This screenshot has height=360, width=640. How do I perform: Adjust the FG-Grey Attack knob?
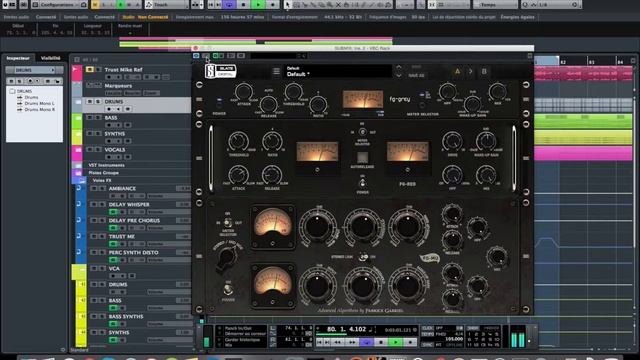tap(244, 92)
